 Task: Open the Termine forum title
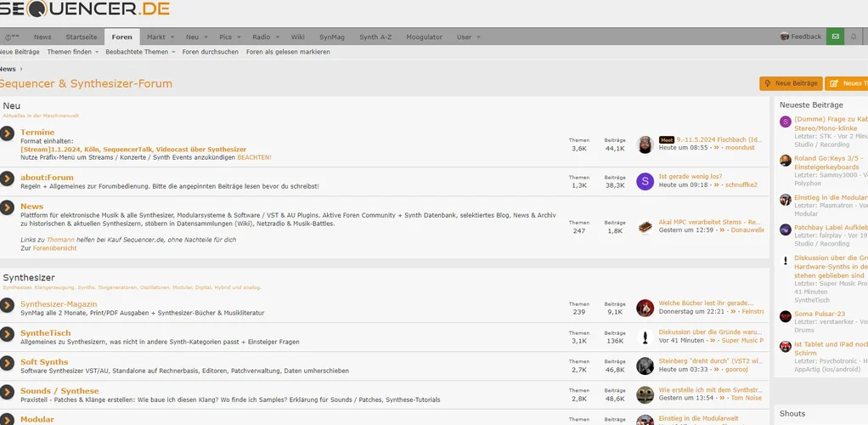pos(37,133)
